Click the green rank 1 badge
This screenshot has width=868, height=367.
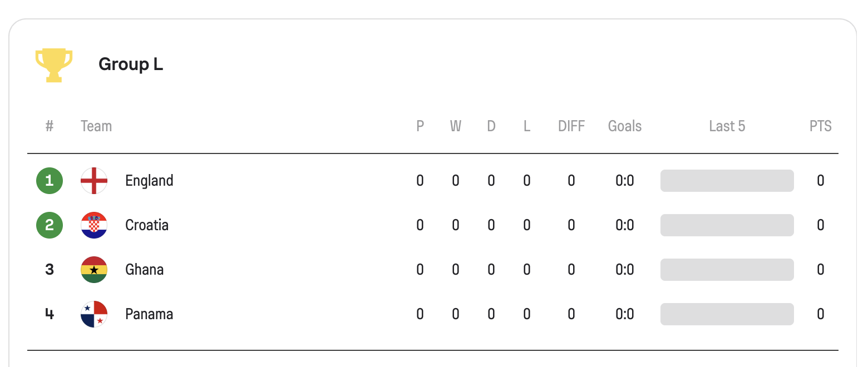(50, 181)
